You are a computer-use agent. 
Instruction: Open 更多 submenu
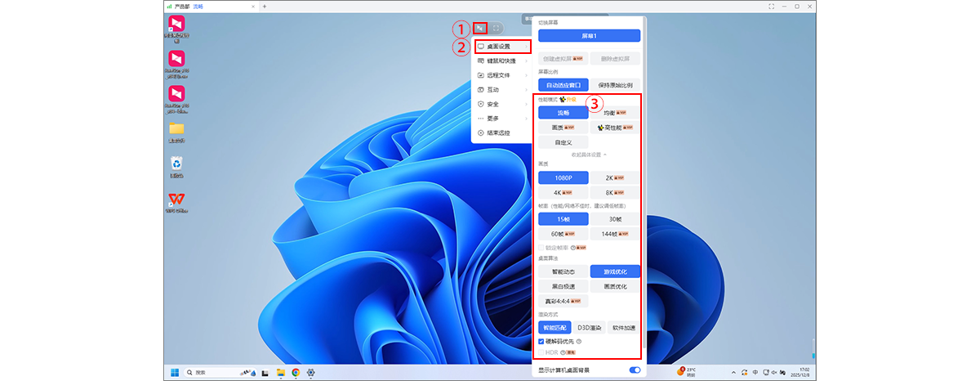coord(502,118)
